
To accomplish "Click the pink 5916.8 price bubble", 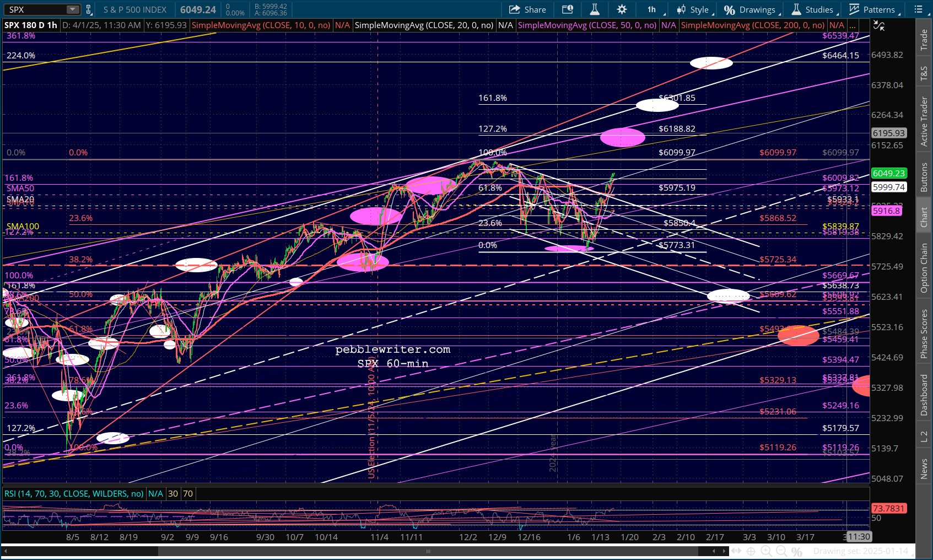I will [886, 211].
